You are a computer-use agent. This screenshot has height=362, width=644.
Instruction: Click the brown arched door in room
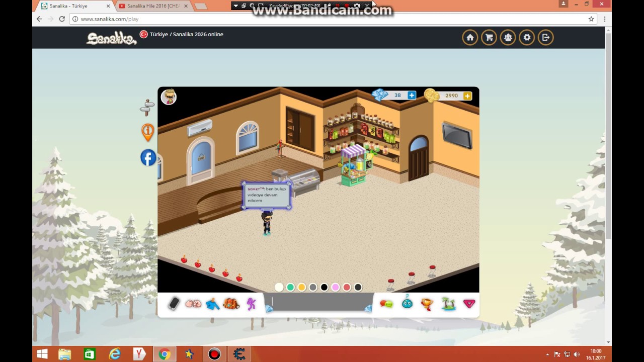[419, 158]
